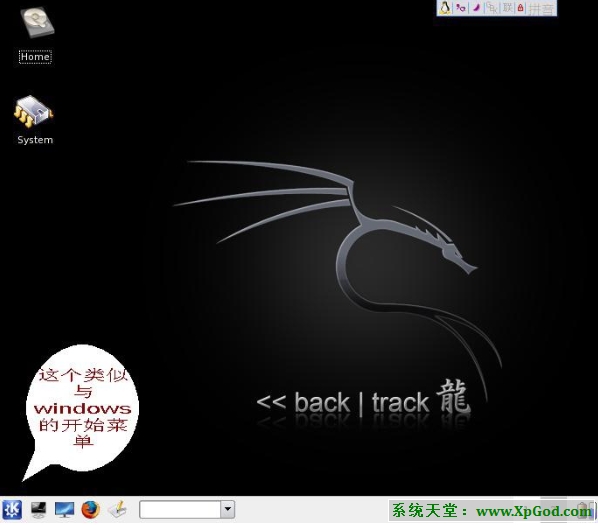Toggle the punctuation mode icon in input toolbar
Viewport: 598px width, 525px height.
461,8
